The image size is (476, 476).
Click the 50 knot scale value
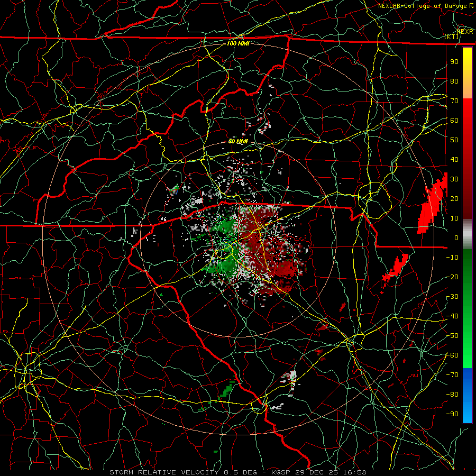click(x=454, y=140)
